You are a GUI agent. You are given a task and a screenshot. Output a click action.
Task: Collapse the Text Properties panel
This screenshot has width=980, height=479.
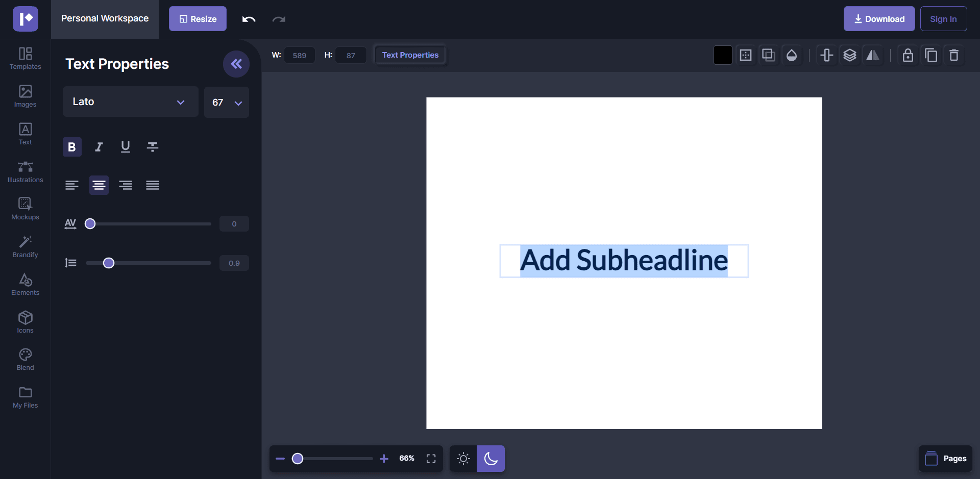(x=236, y=64)
